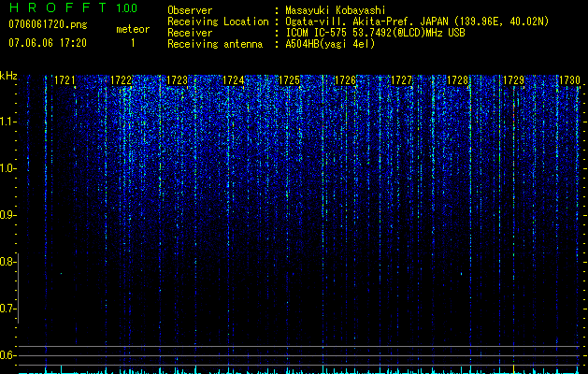
Task: Click the Receiver field label
Action: [190, 33]
